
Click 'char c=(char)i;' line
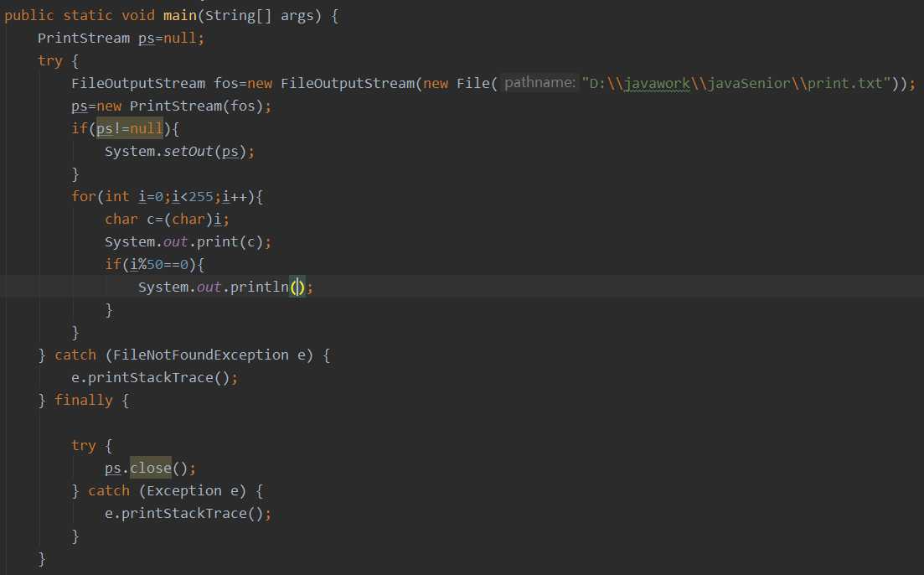point(167,220)
